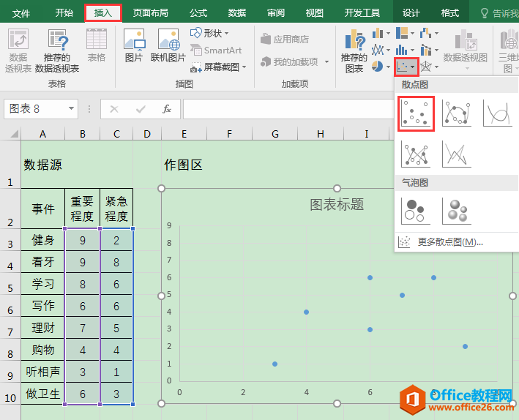The image size is (519, 420).
Task: Choose scatter with smooth lines and markers
Action: point(457,114)
